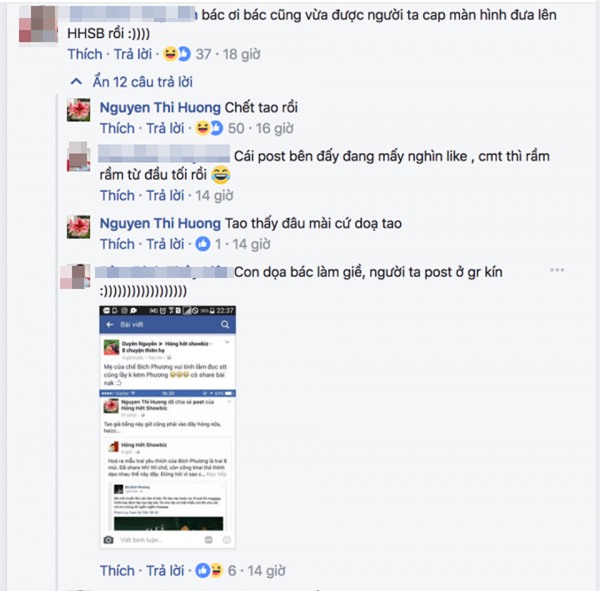Screen dimensions: 600x591
Task: Click the '16 giờ' timestamp link
Action: coord(275,128)
